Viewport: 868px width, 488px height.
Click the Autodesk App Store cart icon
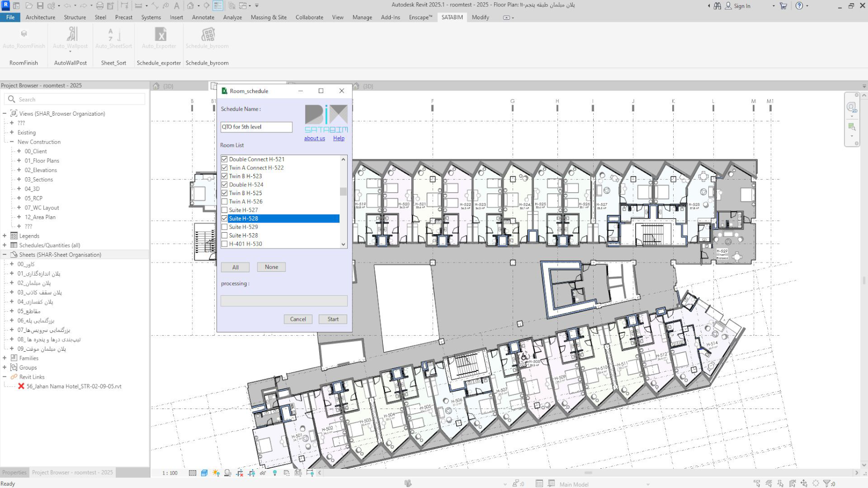(x=783, y=6)
